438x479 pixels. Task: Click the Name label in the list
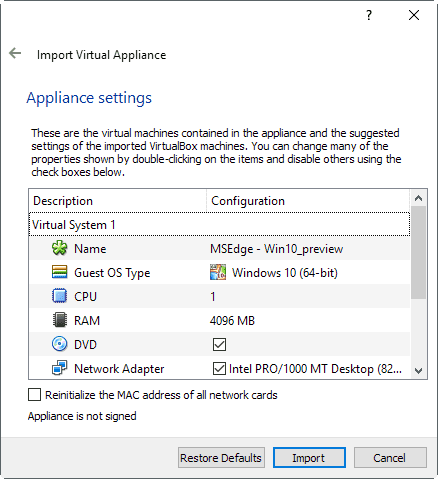click(x=90, y=249)
